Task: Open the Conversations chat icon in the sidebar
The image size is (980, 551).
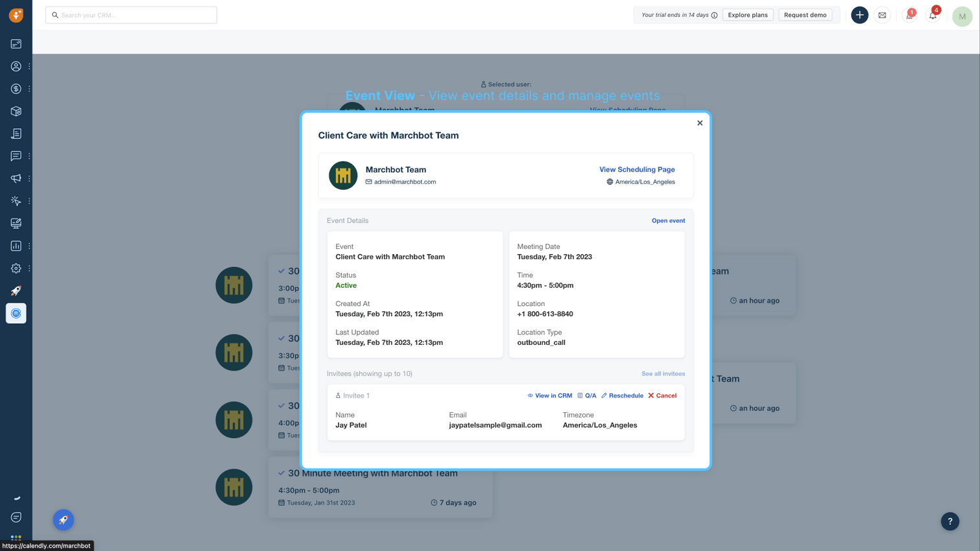Action: pyautogui.click(x=16, y=156)
